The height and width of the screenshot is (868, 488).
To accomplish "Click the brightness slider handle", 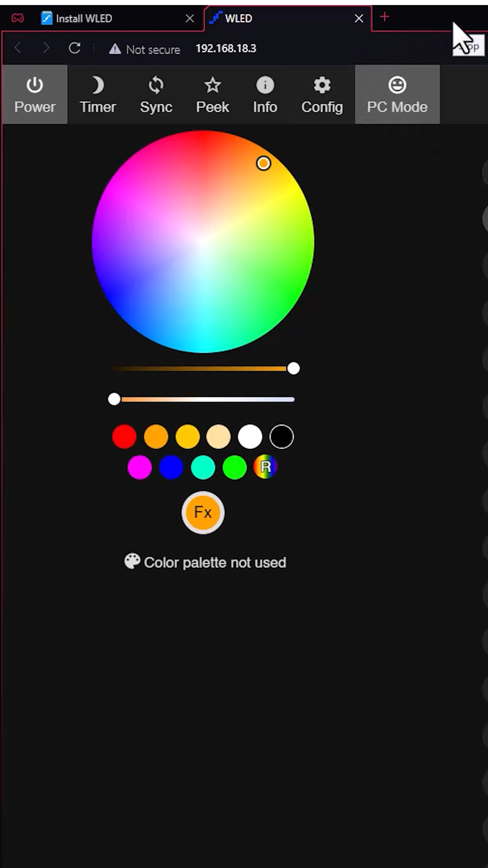I will tap(293, 369).
